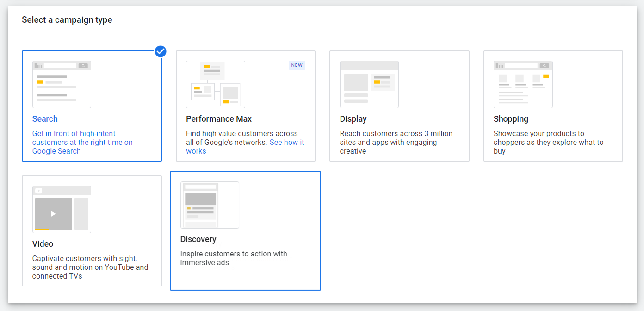Select the Search campaign type title
The width and height of the screenshot is (644, 311).
pos(45,119)
